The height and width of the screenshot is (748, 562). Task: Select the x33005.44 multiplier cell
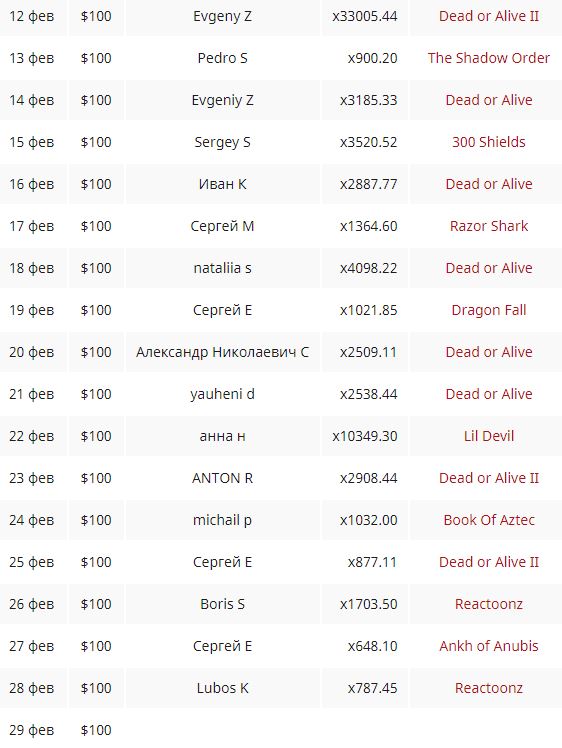tap(365, 16)
